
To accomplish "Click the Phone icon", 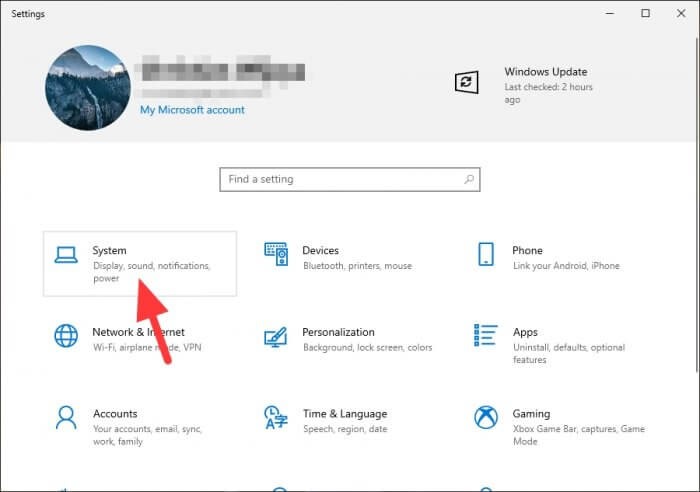I will (486, 254).
